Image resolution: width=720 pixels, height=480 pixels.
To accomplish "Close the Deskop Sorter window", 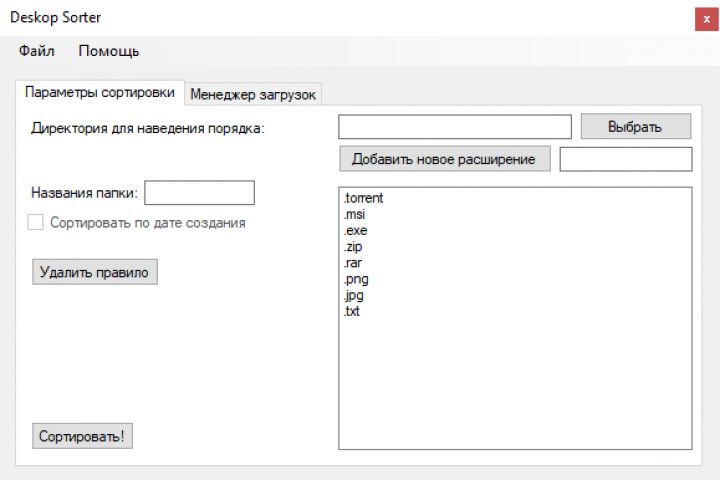I will [702, 18].
